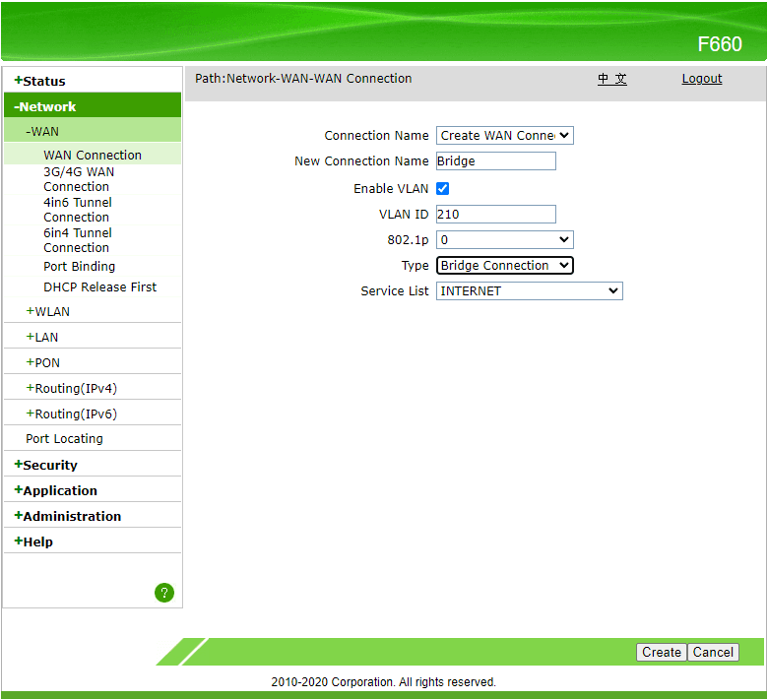Open the Port Binding page
Image resolution: width=768 pixels, height=700 pixels.
(79, 267)
